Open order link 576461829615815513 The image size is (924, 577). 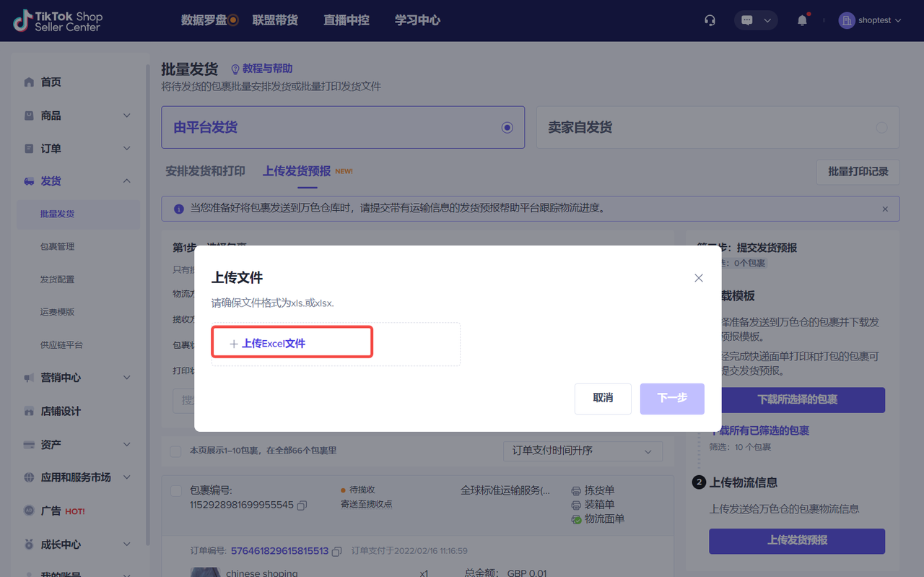[x=279, y=551]
